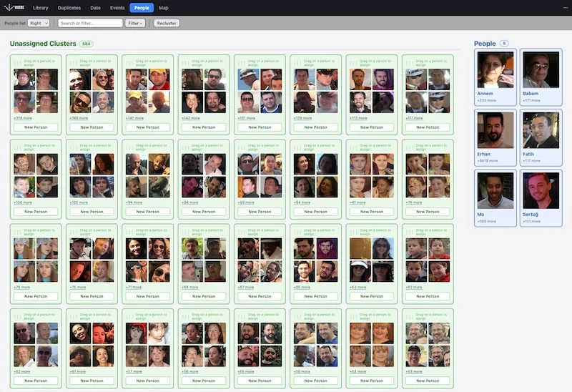Screen dimensions: 572x392
Task: Click New Person under +318 more cluster
Action: (36, 127)
